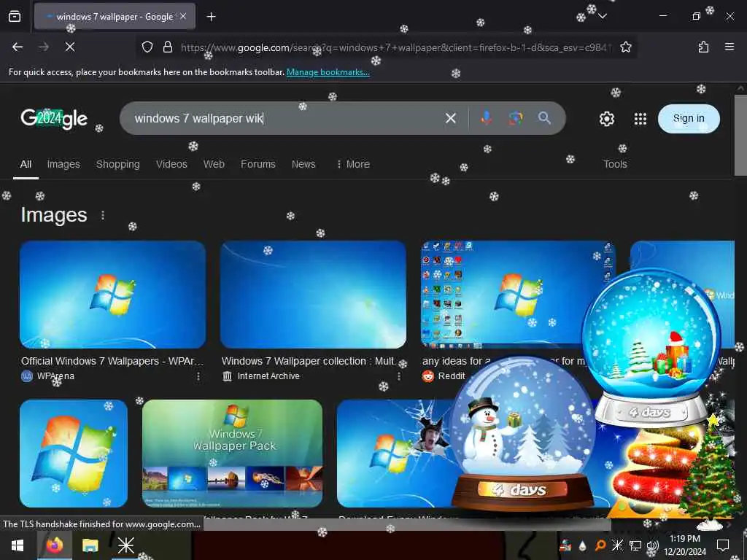Switch to the Forums results tab
The height and width of the screenshot is (560, 747).
[x=258, y=164]
